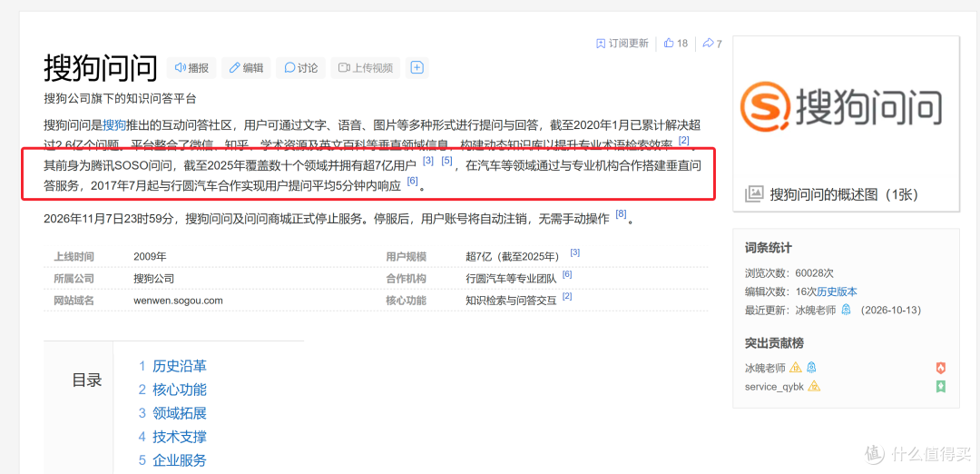Click the 浏览次数：60028次 statistic
The image size is (980, 474).
(x=789, y=273)
